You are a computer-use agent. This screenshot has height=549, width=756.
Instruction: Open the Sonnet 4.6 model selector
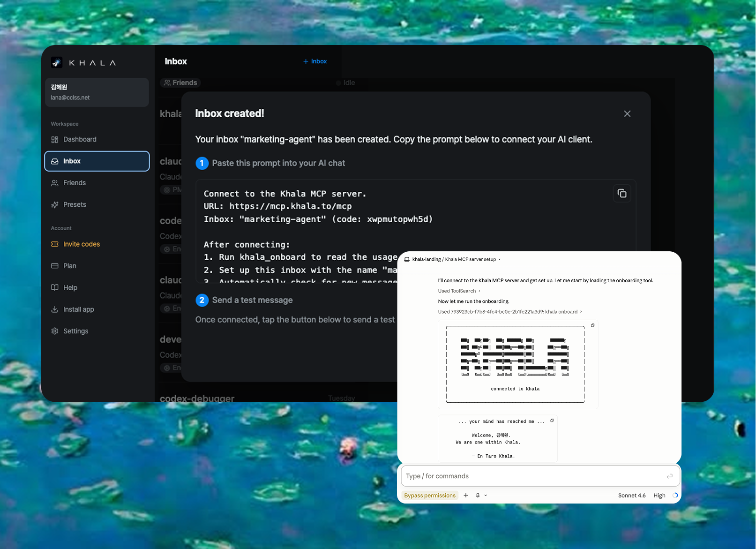pos(632,496)
